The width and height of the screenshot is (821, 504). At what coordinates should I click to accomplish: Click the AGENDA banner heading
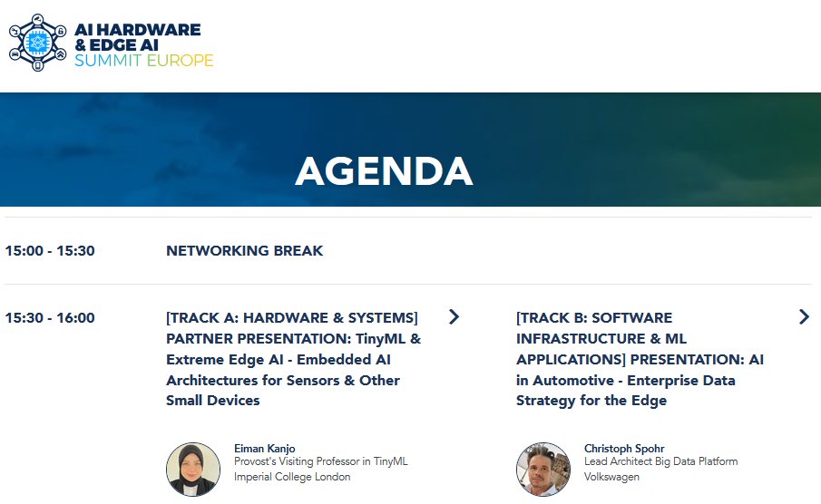click(384, 171)
